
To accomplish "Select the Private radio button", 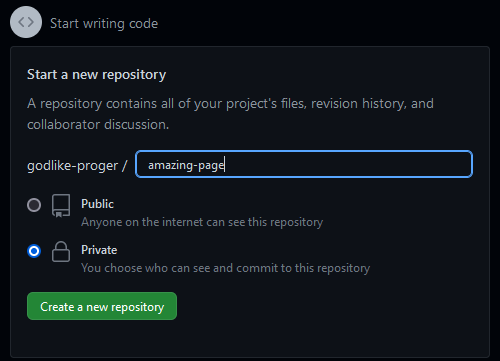I will click(x=34, y=251).
